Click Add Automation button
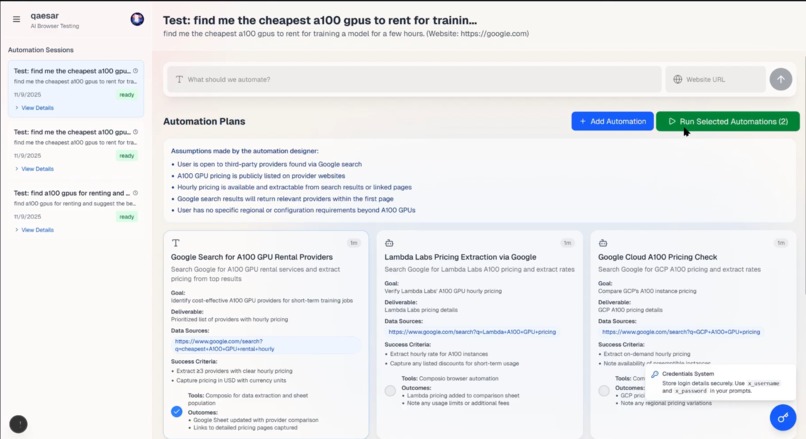This screenshot has width=806, height=439. [612, 121]
